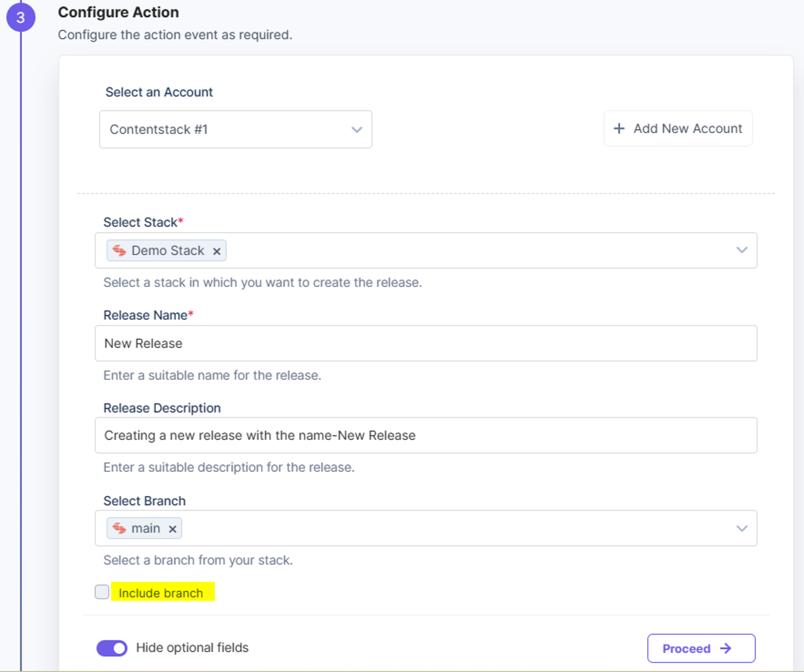Viewport: 804px width, 672px height.
Task: Click the Contentstack logo on Demo Stack tag
Action: (119, 250)
